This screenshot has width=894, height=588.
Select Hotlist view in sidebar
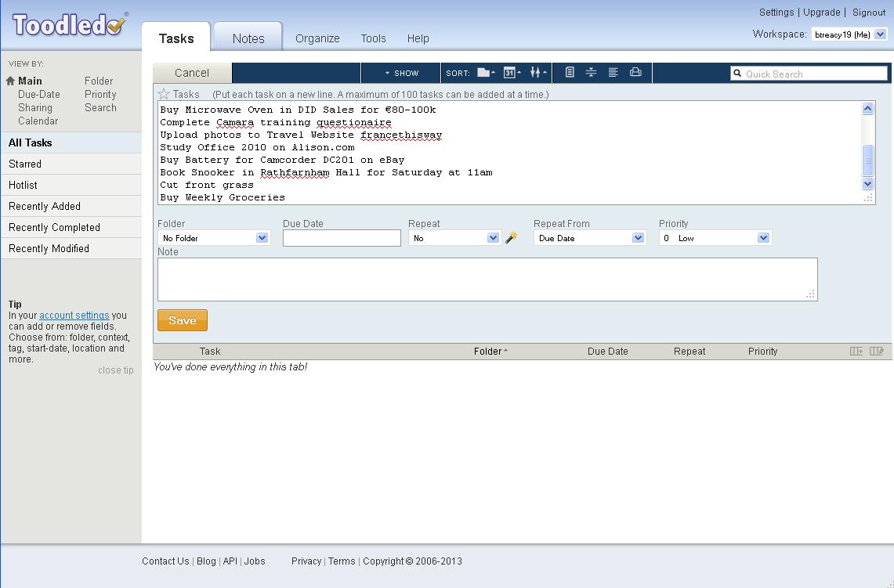(x=71, y=185)
